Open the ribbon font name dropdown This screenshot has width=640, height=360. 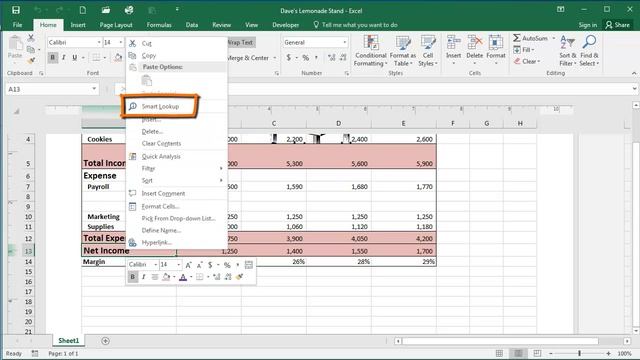(x=99, y=42)
